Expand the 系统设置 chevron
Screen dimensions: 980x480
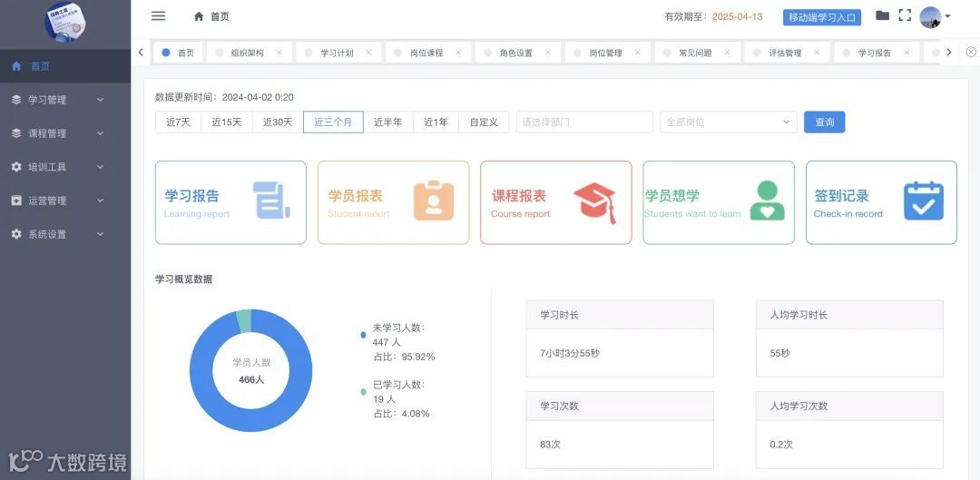(100, 235)
